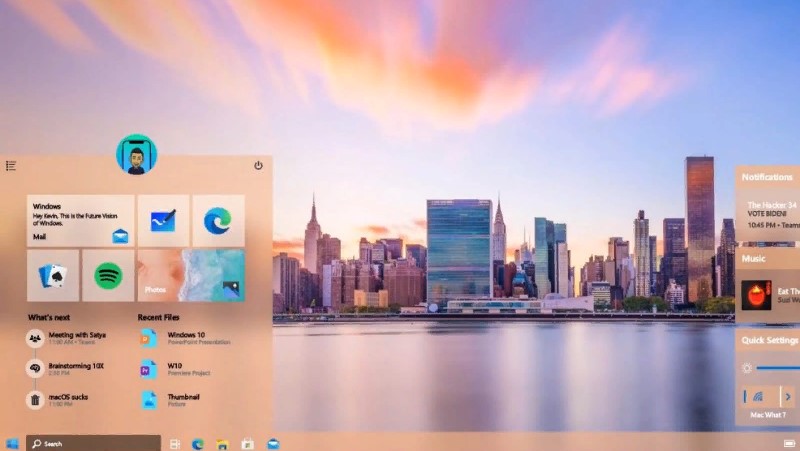
Task: Click the Power button in Start menu
Action: click(x=258, y=165)
